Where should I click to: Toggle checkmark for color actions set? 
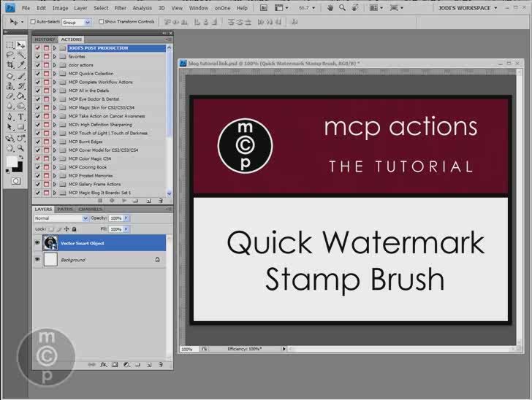tap(38, 65)
